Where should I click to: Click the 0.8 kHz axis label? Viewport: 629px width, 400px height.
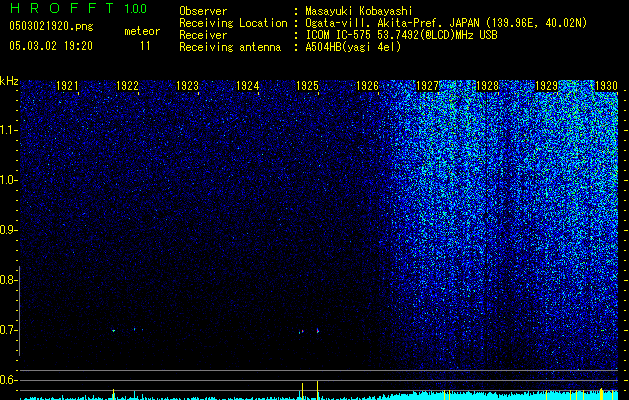click(x=9, y=280)
